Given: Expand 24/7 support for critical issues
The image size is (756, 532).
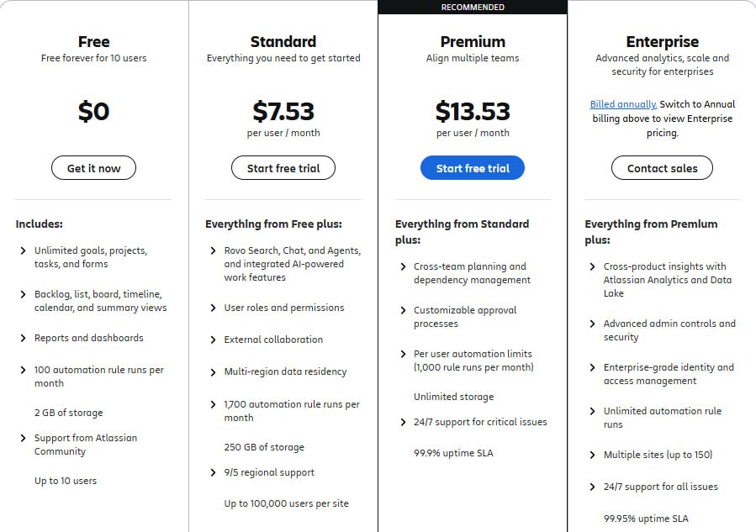Looking at the screenshot, I should pyautogui.click(x=404, y=422).
